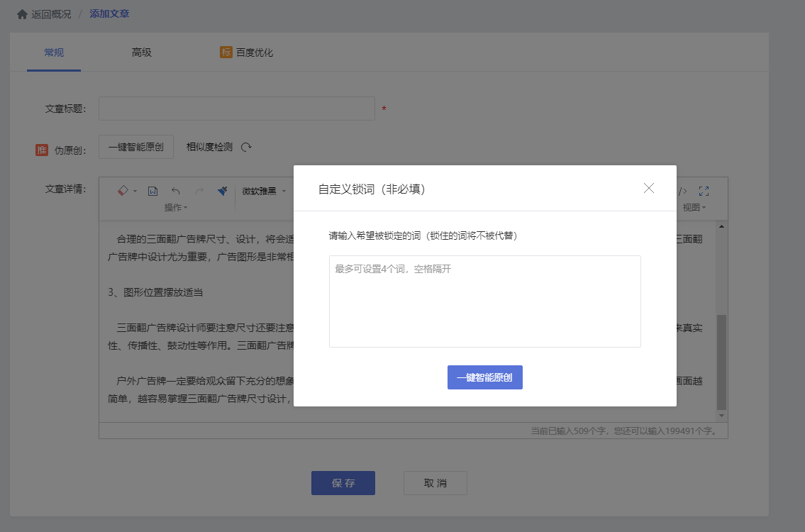Click the 保存 button
Viewport: 805px width, 532px height.
point(343,483)
